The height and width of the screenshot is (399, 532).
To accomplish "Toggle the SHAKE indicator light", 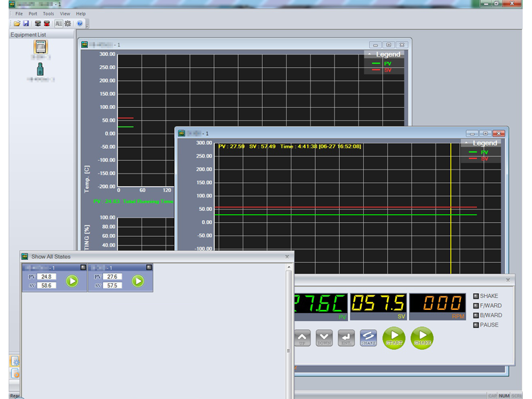I will pos(475,296).
